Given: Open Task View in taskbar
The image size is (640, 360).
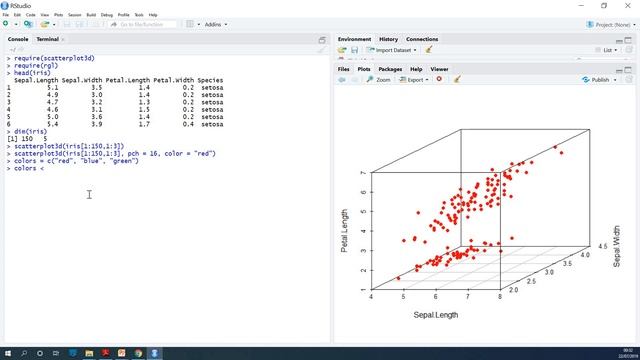Looking at the screenshot, I should (56, 353).
